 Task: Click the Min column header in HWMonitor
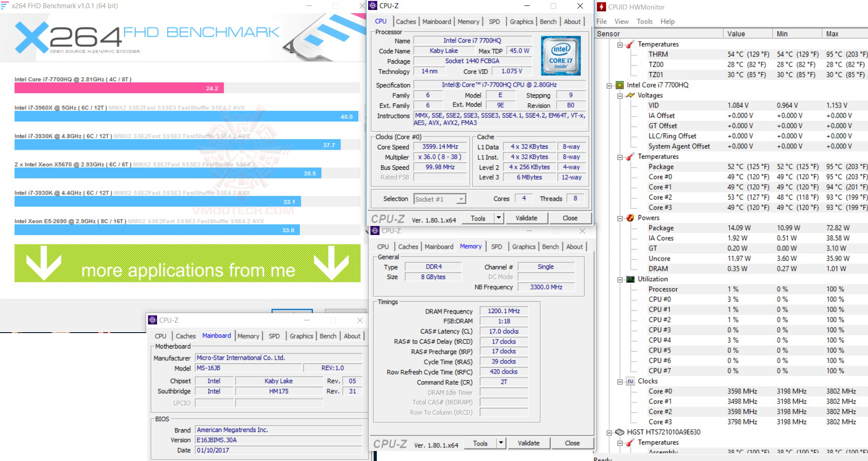pos(797,34)
